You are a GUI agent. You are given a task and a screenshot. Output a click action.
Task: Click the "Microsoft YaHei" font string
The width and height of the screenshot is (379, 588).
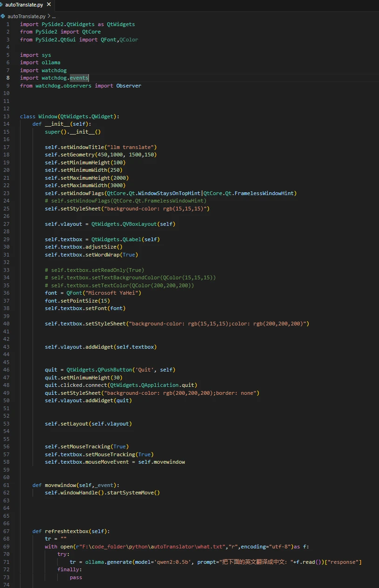[112, 293]
